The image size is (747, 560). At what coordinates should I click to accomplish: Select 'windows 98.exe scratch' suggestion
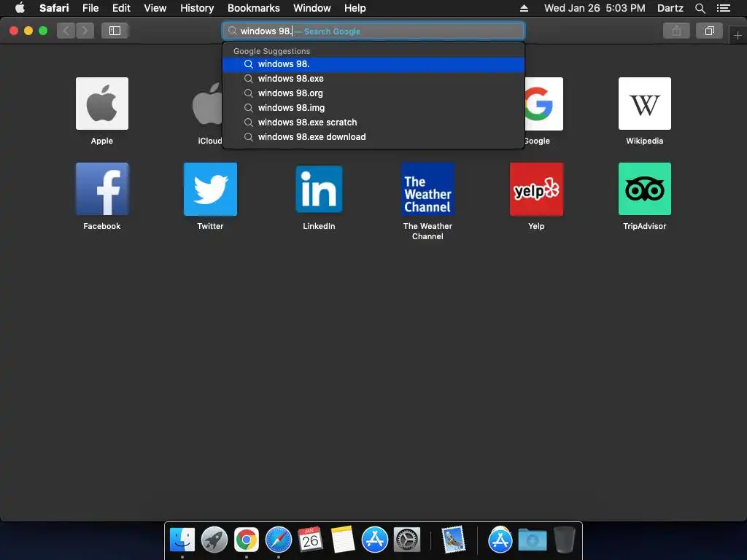[373, 122]
